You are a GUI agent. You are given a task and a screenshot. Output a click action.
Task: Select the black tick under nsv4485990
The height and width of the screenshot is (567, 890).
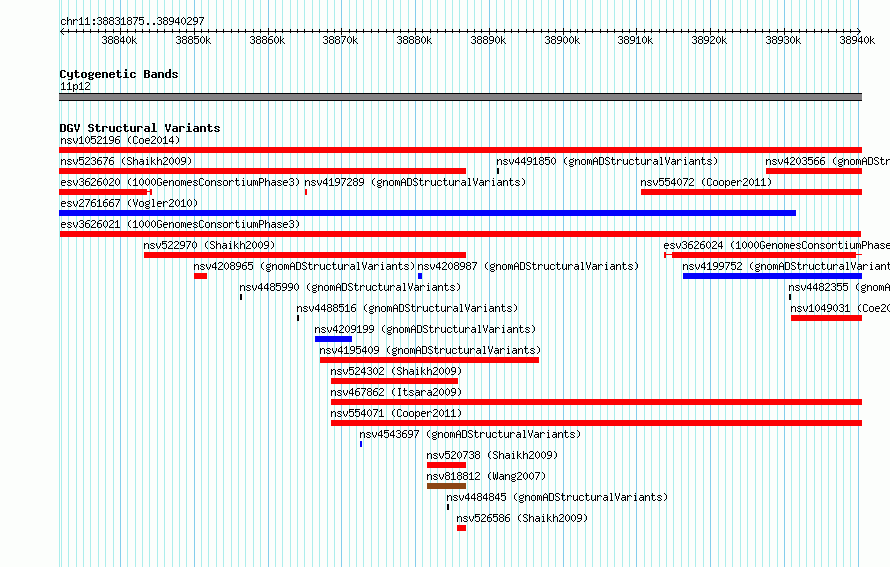pyautogui.click(x=241, y=297)
